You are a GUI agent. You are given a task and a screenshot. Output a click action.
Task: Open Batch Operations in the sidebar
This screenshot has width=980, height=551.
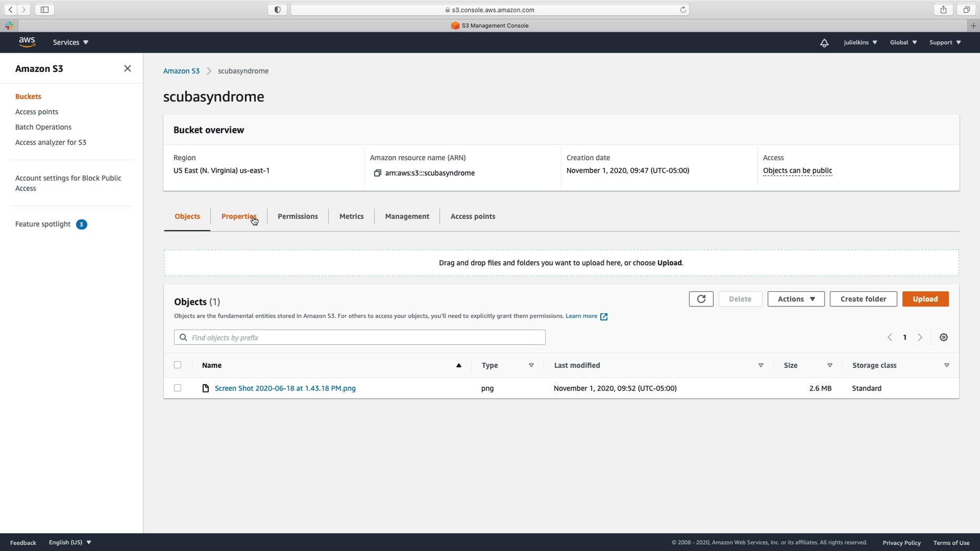tap(44, 127)
